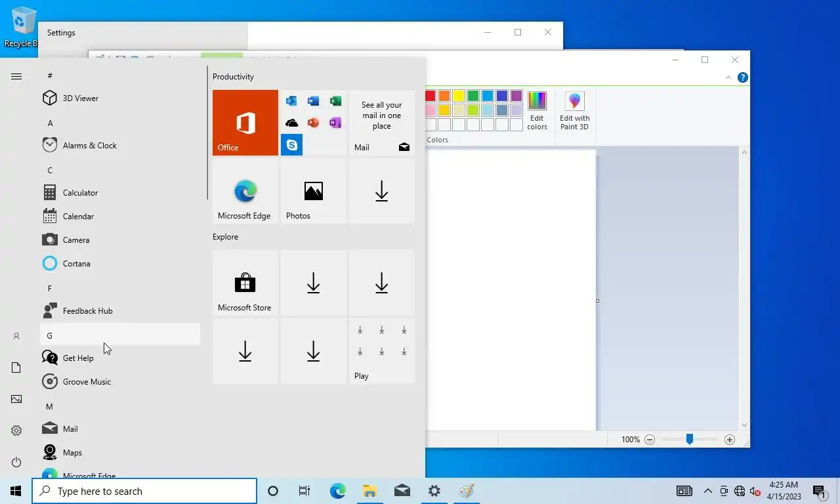The width and height of the screenshot is (840, 504).
Task: Open the Microsoft Edge tile
Action: tap(245, 191)
